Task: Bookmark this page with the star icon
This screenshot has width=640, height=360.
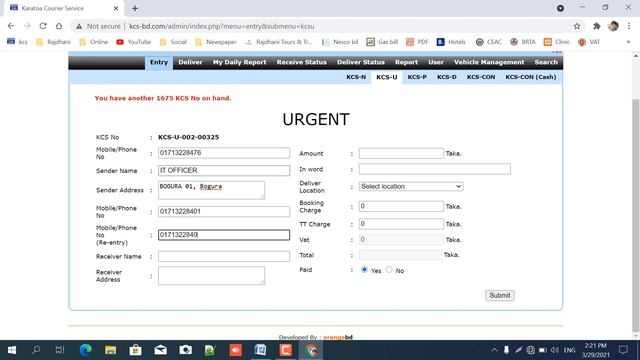Action: coord(577,26)
